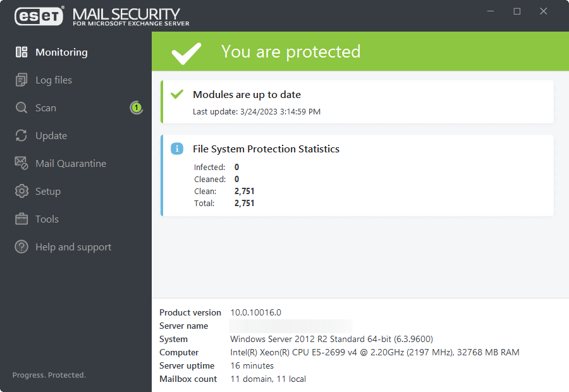
Task: Click the checkmark beside Modules are up to date
Action: 177,95
